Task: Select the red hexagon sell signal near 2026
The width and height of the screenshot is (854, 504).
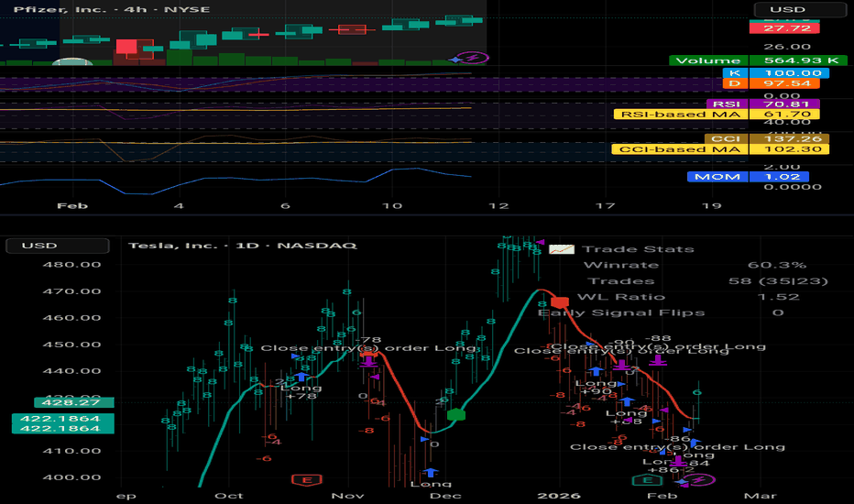Action: click(x=559, y=302)
